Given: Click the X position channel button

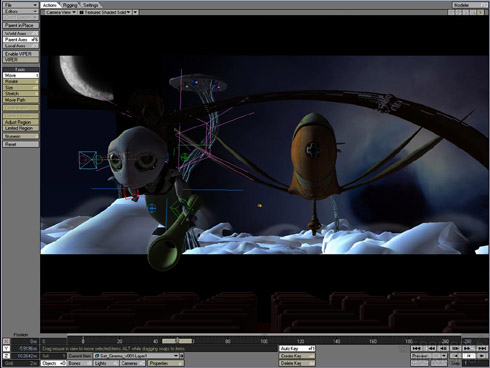Looking at the screenshot, I should 6,341.
